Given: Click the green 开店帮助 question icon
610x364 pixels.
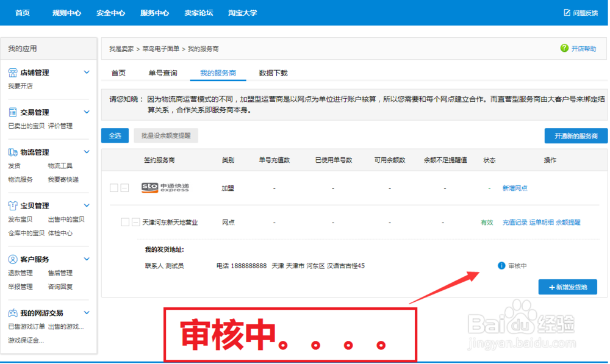Looking at the screenshot, I should click(564, 48).
